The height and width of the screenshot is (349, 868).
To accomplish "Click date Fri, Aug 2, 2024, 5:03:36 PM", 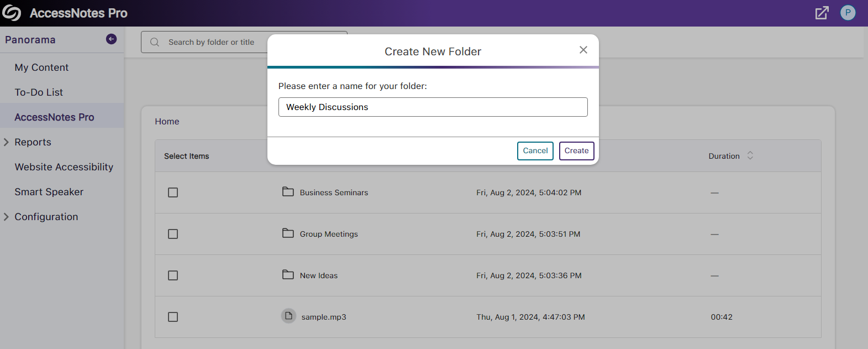I will [529, 275].
